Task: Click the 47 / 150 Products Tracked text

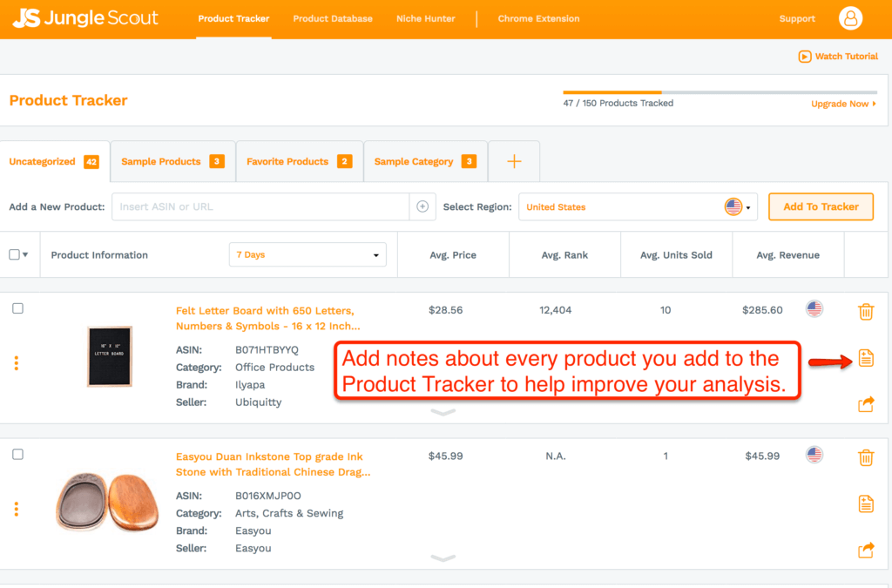Action: (618, 103)
